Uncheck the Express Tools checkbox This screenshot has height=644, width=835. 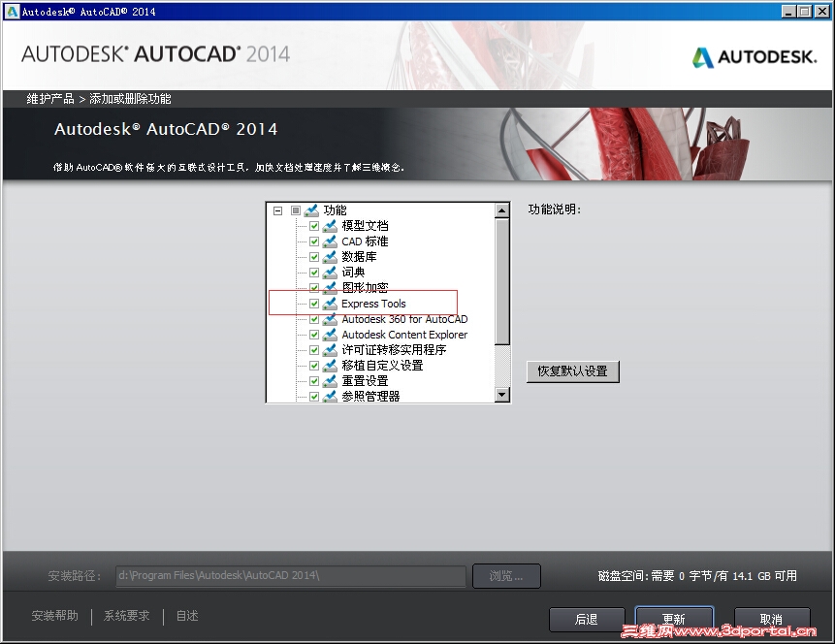coord(314,304)
